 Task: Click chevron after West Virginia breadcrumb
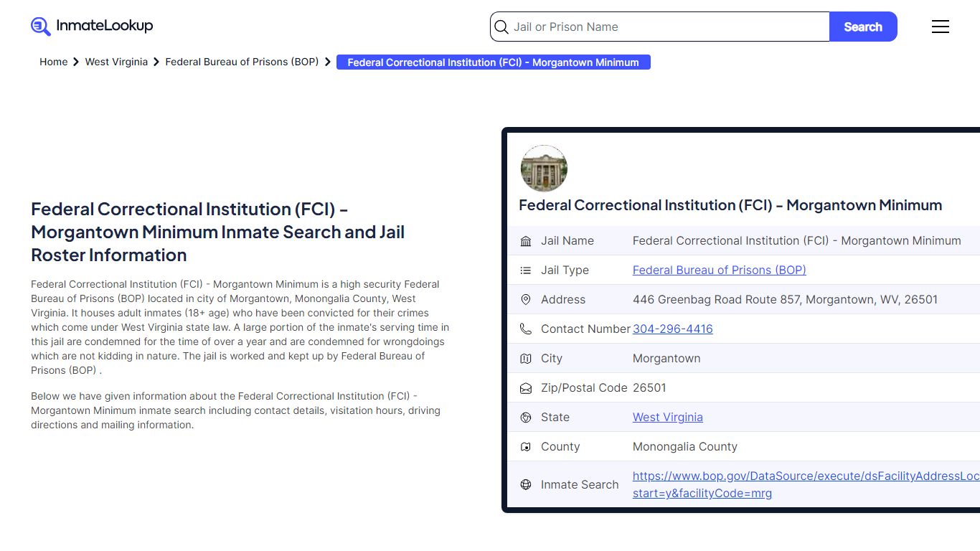156,62
